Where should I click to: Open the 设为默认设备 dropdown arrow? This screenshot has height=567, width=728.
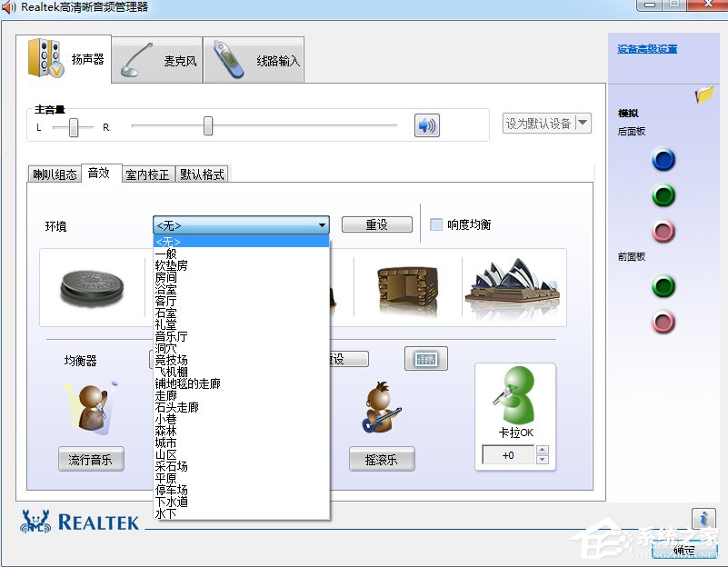582,122
